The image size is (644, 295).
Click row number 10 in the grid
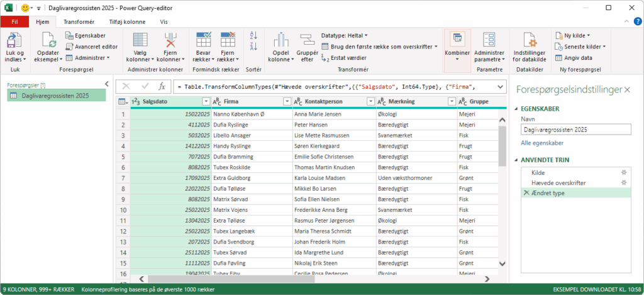click(x=123, y=210)
